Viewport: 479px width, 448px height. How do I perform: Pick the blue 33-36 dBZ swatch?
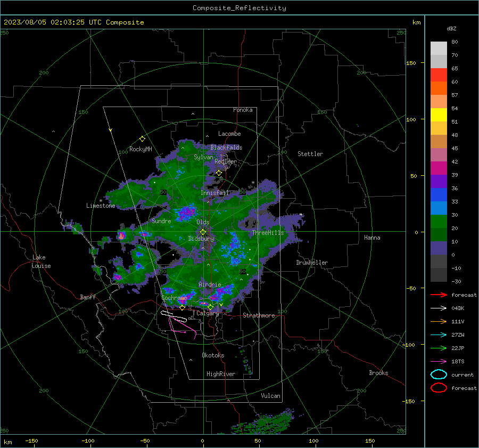click(439, 194)
